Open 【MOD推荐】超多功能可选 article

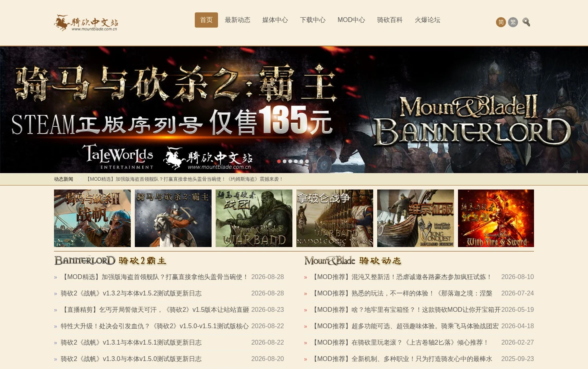click(404, 326)
